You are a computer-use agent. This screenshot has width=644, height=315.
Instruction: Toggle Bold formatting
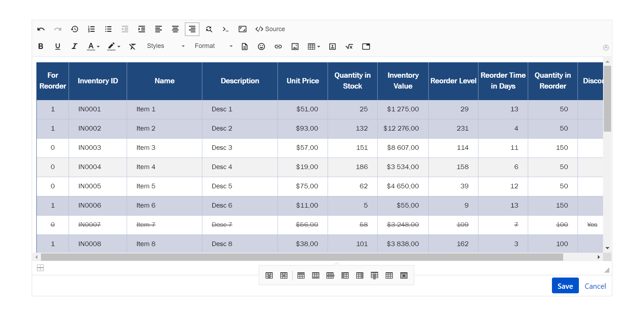[41, 46]
